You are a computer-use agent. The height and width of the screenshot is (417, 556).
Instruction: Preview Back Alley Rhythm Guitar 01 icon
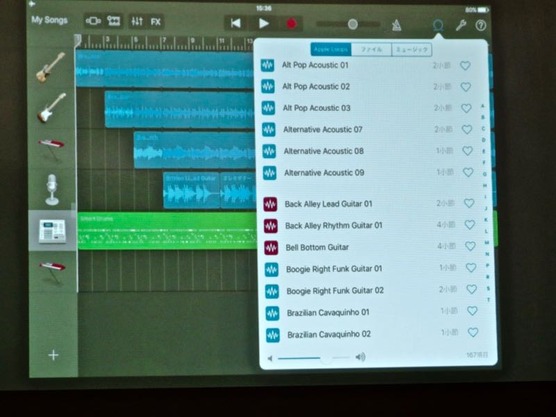[x=271, y=226]
